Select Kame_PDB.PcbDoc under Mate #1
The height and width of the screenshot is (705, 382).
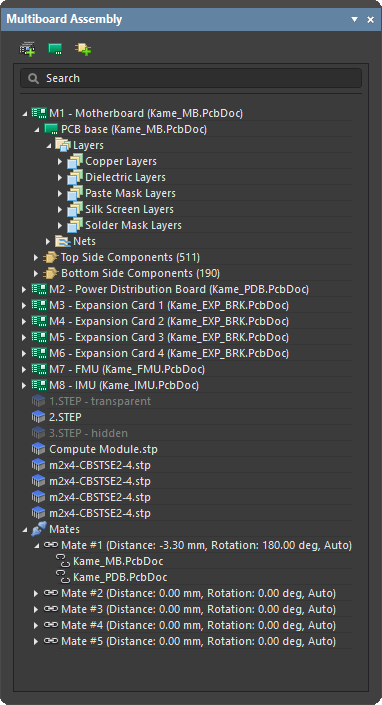[120, 577]
